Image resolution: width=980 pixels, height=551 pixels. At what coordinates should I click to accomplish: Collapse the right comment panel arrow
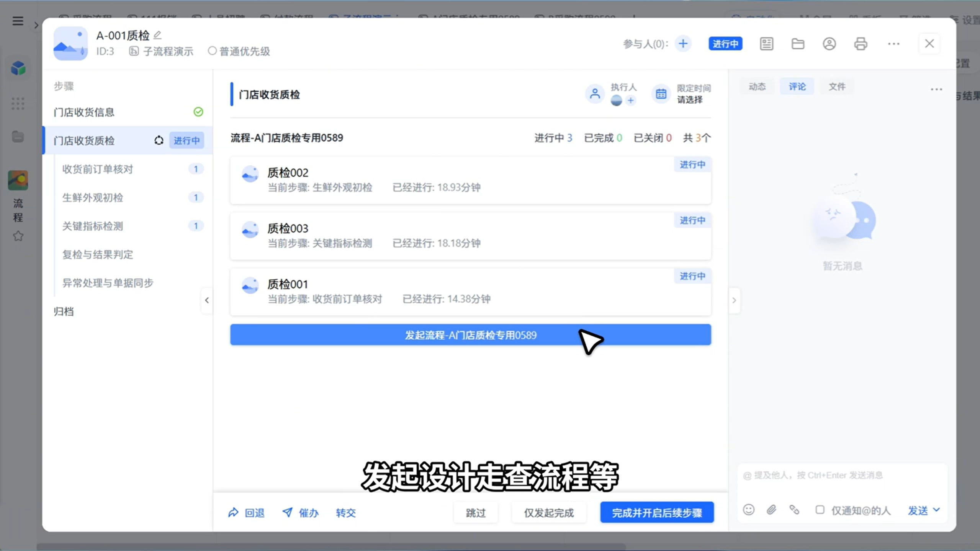pyautogui.click(x=734, y=300)
